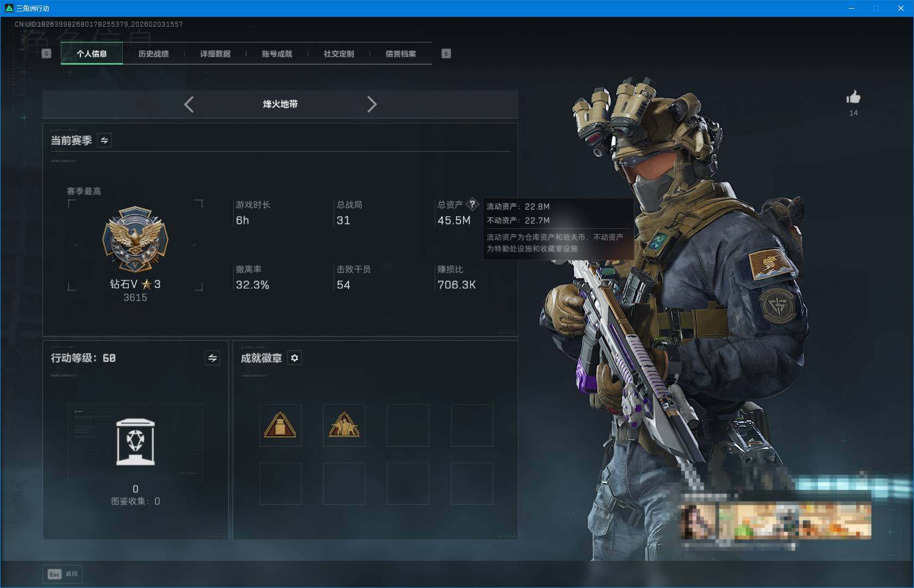Image resolution: width=914 pixels, height=588 pixels.
Task: Click the collection showcase cabinet icon
Action: coord(135,442)
